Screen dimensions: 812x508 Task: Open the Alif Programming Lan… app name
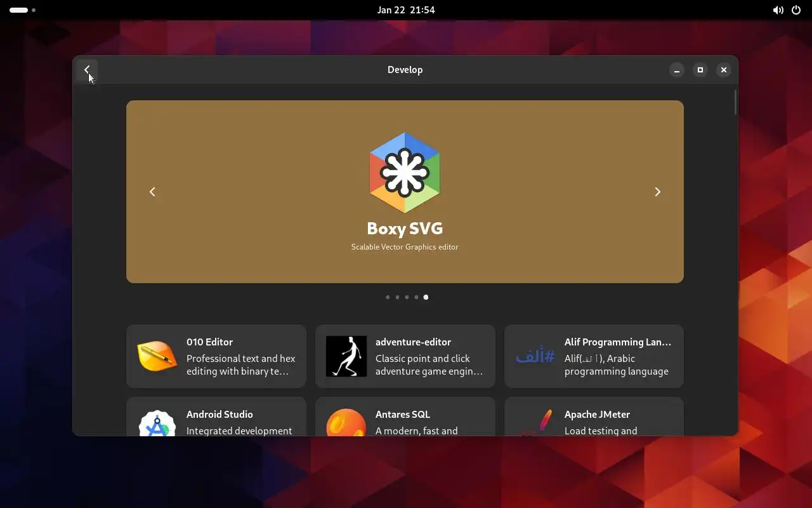pyautogui.click(x=617, y=342)
